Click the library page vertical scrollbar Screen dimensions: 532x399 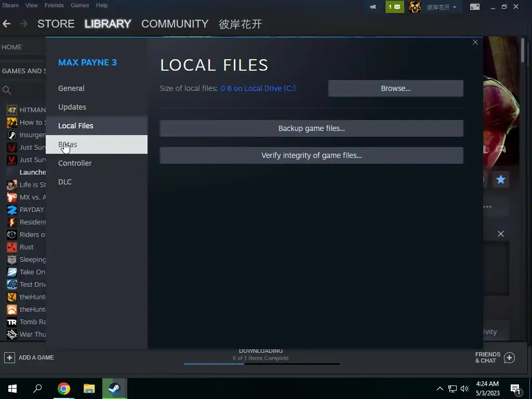pyautogui.click(x=523, y=50)
